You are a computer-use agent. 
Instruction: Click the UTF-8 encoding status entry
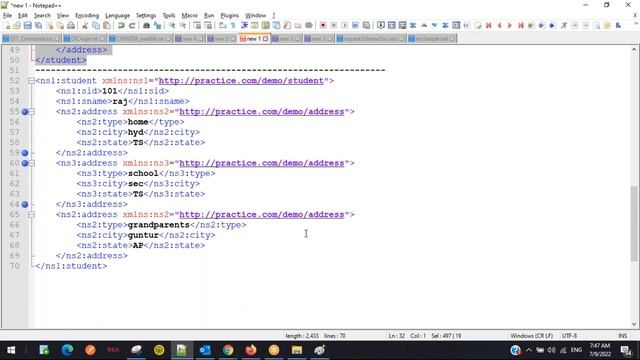coord(569,336)
